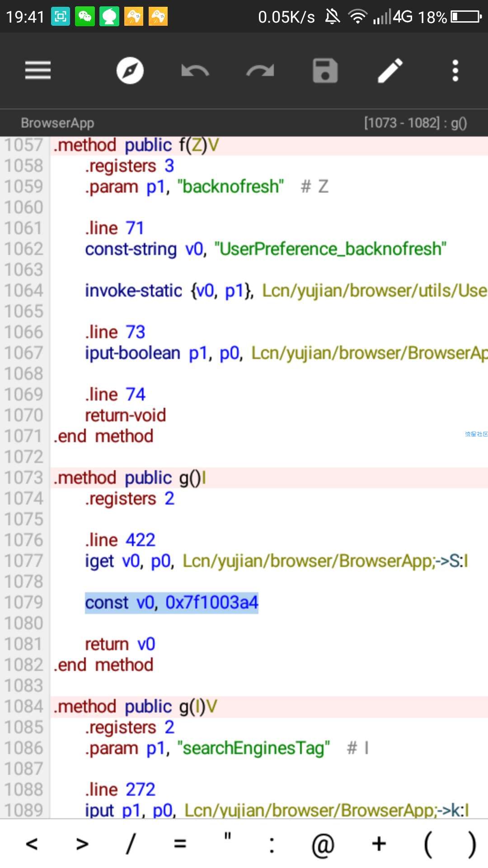Insert the double quote symbol key
Screen dimensions: 488x868
228,837
